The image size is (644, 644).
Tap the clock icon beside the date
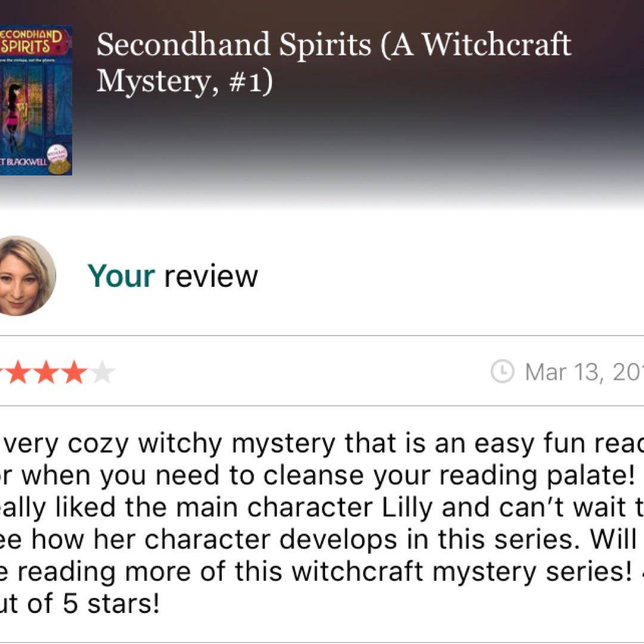coord(502,371)
